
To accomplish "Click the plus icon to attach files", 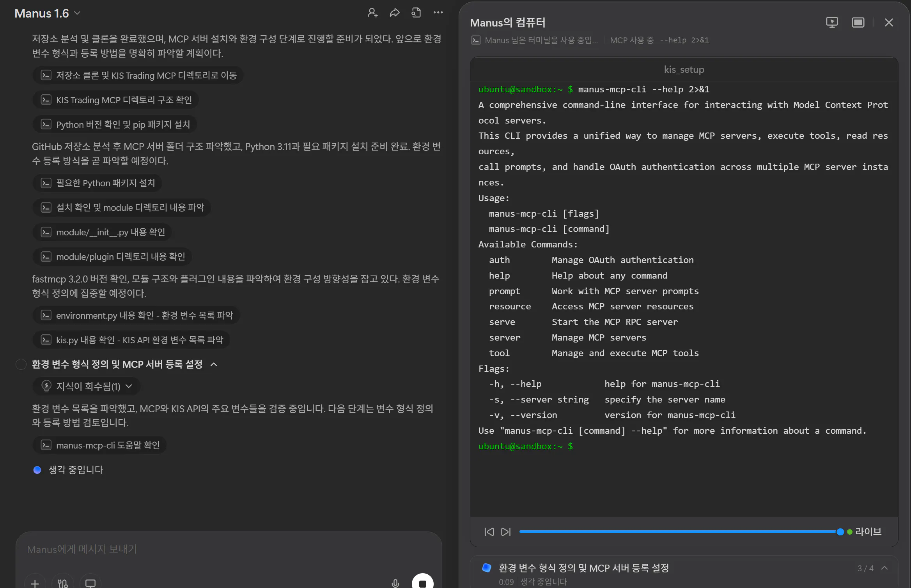I will [35, 583].
